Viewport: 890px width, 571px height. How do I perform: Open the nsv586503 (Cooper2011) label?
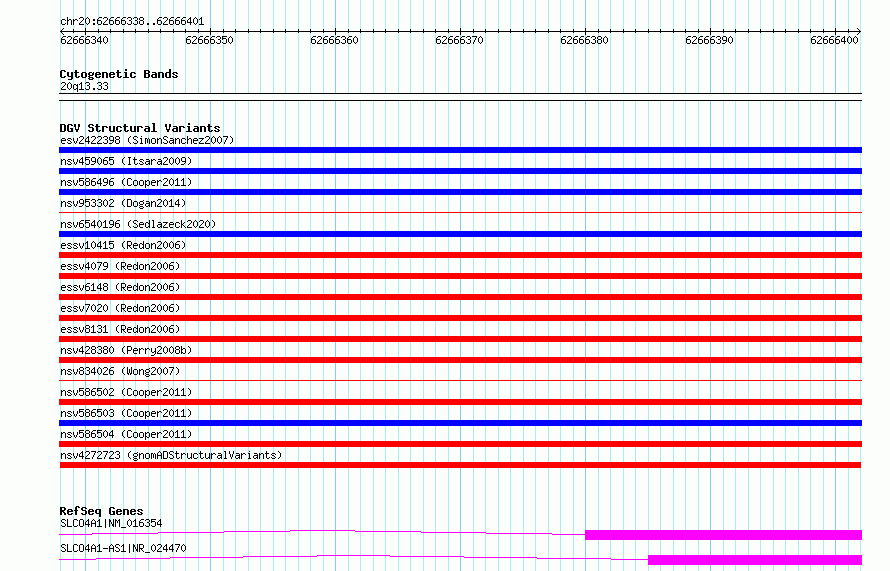tap(126, 413)
